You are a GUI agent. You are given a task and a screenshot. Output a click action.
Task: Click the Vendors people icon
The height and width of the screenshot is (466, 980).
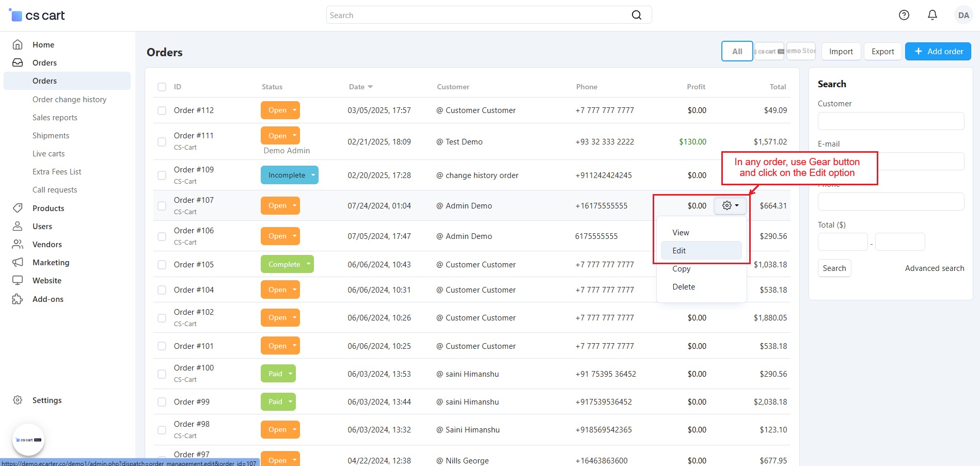(x=18, y=244)
